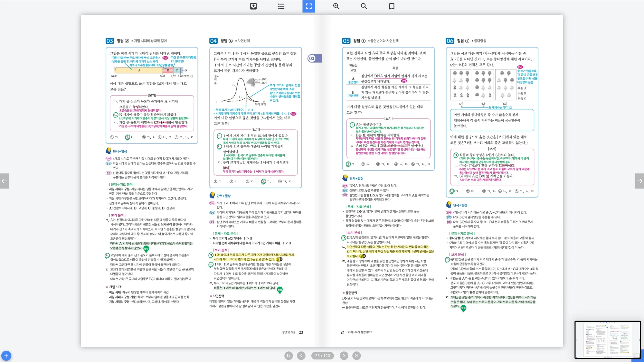Open the search magnifier icon

click(x=364, y=6)
